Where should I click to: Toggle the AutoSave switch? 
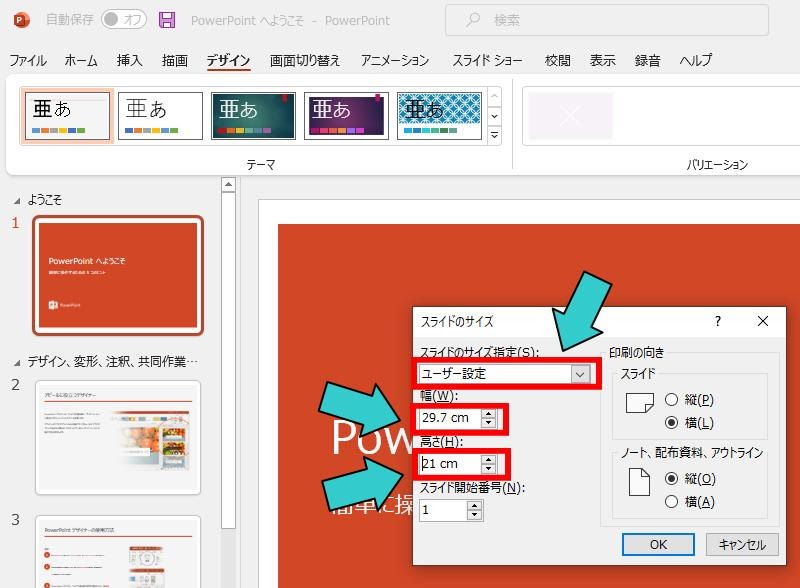click(x=124, y=20)
